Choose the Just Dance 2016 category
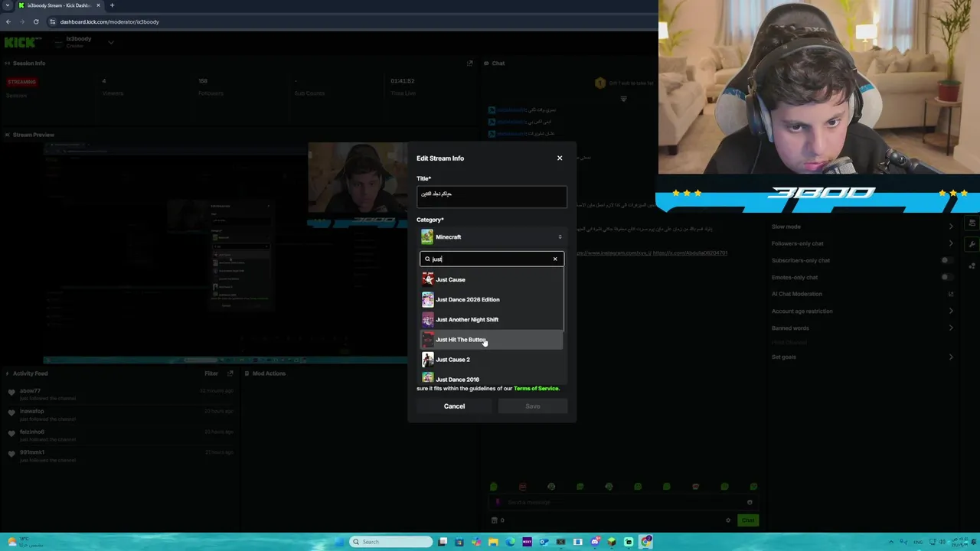This screenshot has width=980, height=551. click(492, 378)
